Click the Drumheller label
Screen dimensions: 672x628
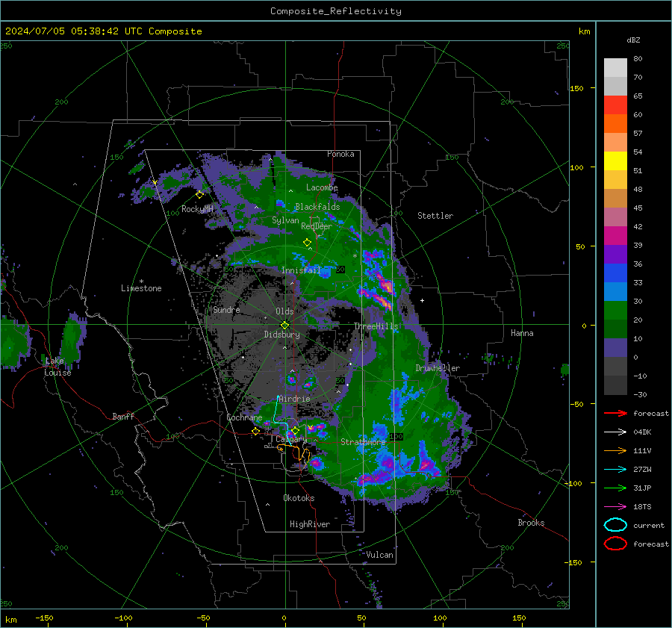point(438,368)
